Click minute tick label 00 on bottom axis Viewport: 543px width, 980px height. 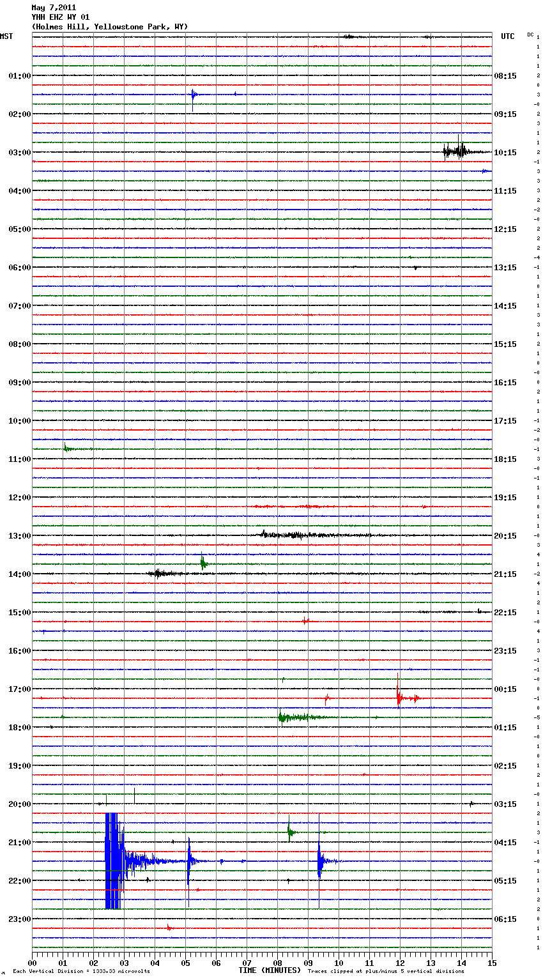click(x=32, y=962)
